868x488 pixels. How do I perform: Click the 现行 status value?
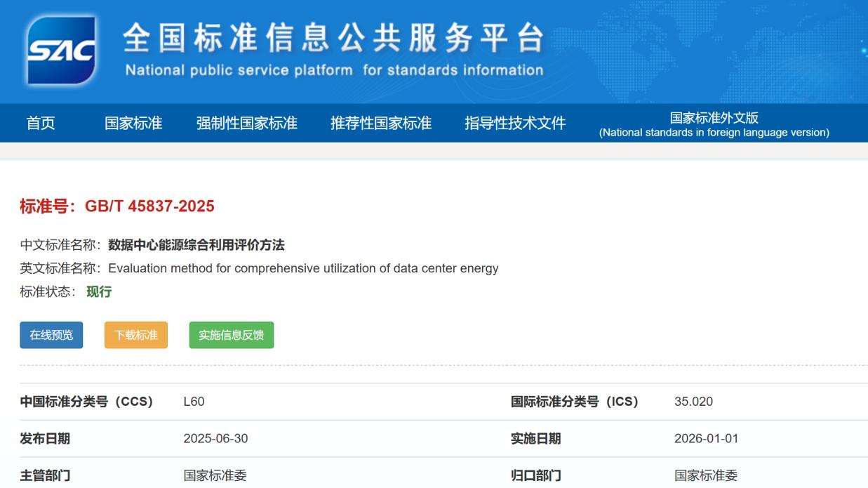pyautogui.click(x=99, y=291)
